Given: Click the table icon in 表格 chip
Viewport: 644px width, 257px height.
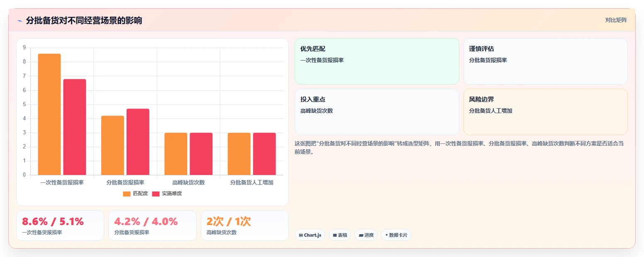Looking at the screenshot, I should (335, 235).
